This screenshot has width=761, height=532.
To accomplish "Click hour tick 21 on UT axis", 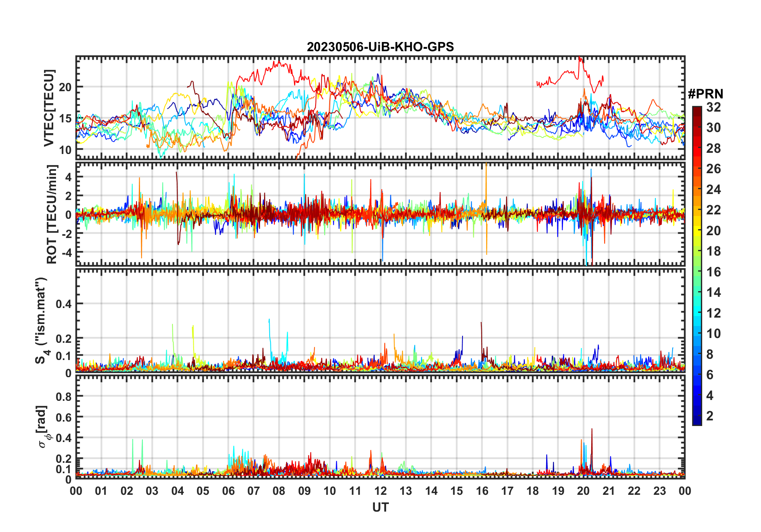I will pyautogui.click(x=609, y=491).
